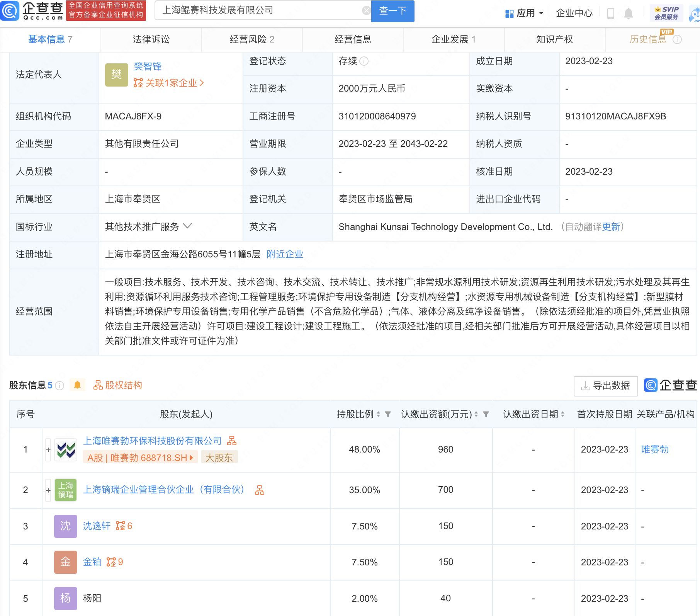The height and width of the screenshot is (616, 700).
Task: Click 金 orange avatar tile
Action: tap(66, 562)
